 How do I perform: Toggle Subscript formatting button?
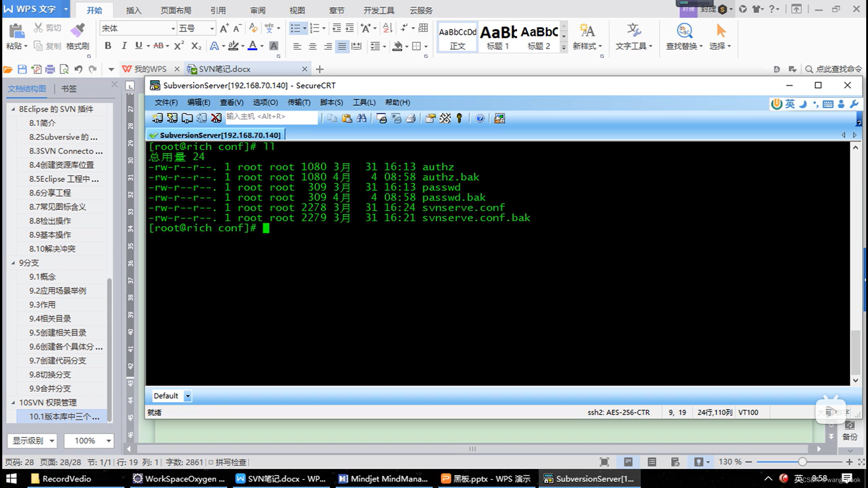tap(196, 46)
